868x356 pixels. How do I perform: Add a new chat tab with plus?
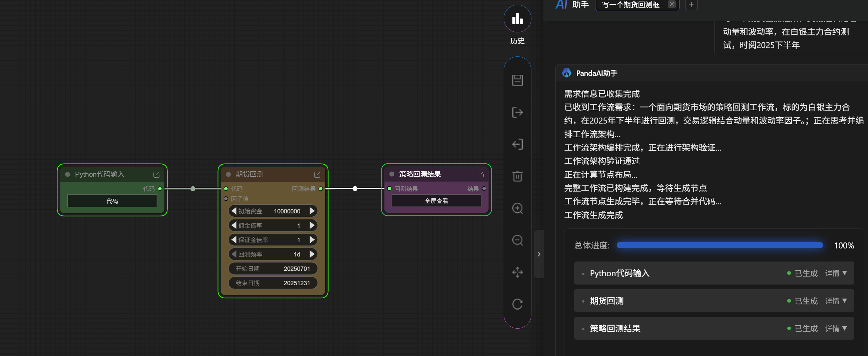(x=692, y=4)
